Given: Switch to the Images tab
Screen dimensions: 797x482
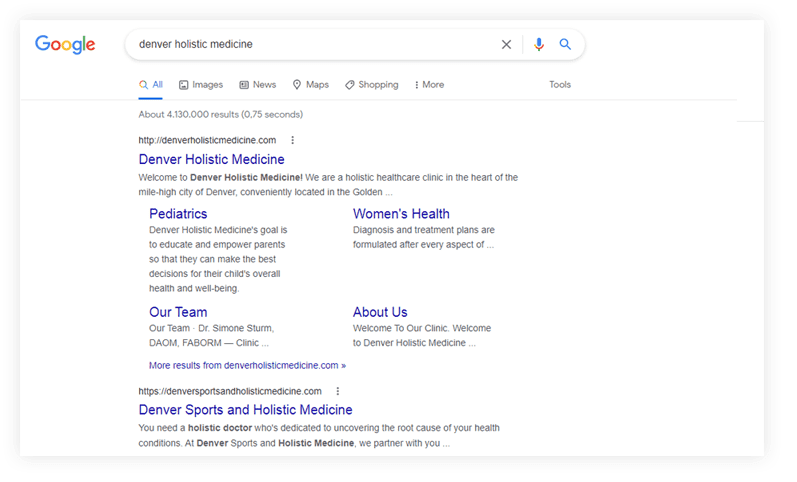Looking at the screenshot, I should click(x=201, y=85).
